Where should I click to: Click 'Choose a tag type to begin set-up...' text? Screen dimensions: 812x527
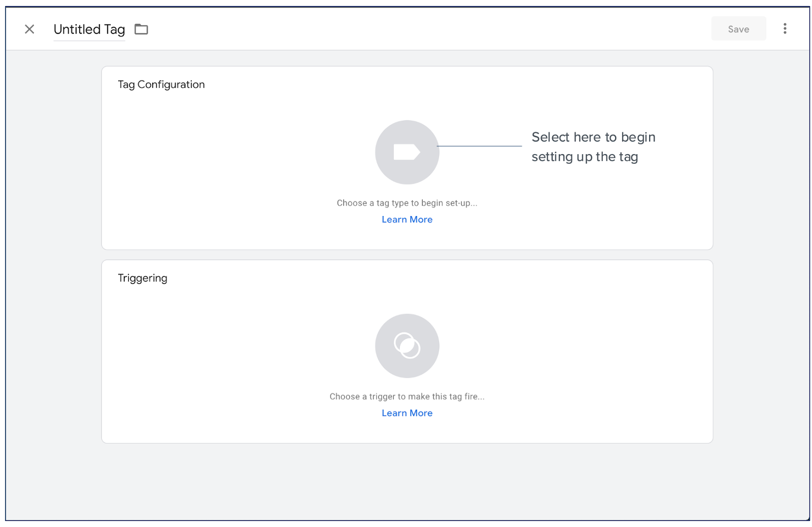tap(407, 203)
